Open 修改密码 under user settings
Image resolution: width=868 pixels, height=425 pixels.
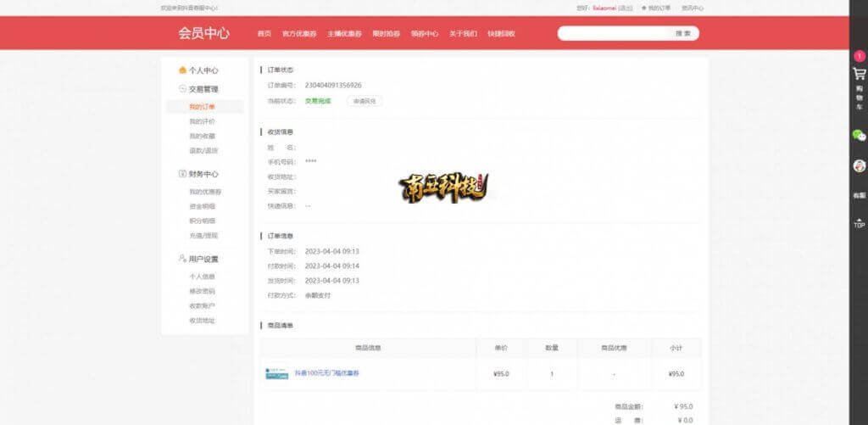click(x=202, y=291)
